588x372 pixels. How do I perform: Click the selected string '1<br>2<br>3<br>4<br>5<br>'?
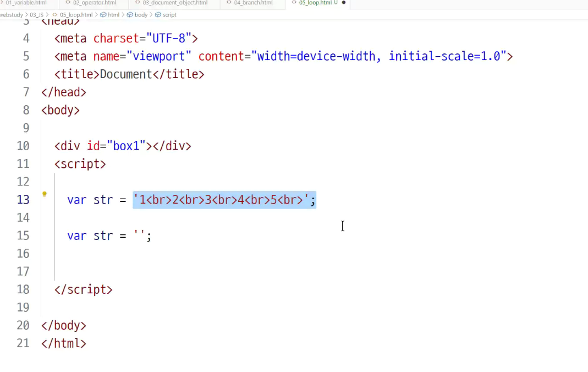(x=221, y=200)
